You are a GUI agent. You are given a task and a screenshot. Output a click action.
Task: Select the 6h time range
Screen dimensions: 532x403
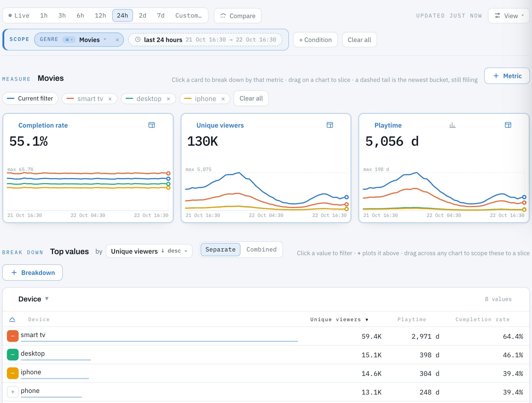(x=80, y=15)
